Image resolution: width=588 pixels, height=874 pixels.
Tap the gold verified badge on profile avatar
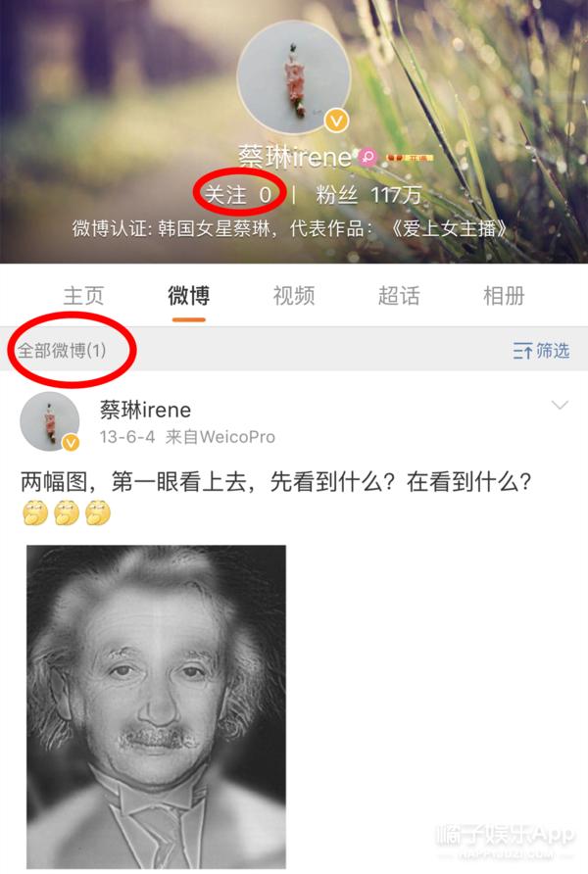coord(337,121)
